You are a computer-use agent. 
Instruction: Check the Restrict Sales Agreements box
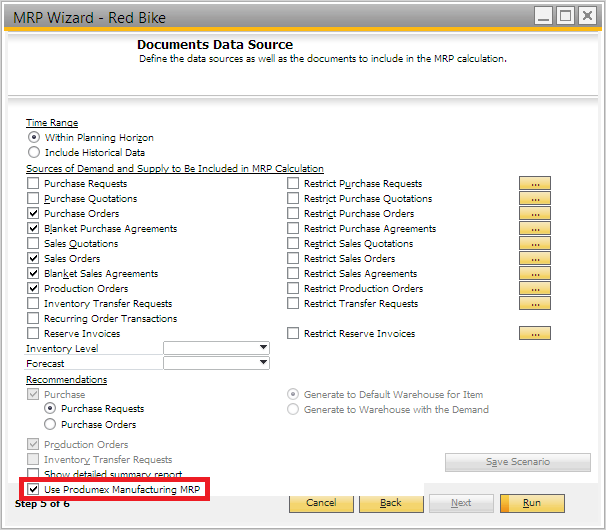[x=294, y=274]
